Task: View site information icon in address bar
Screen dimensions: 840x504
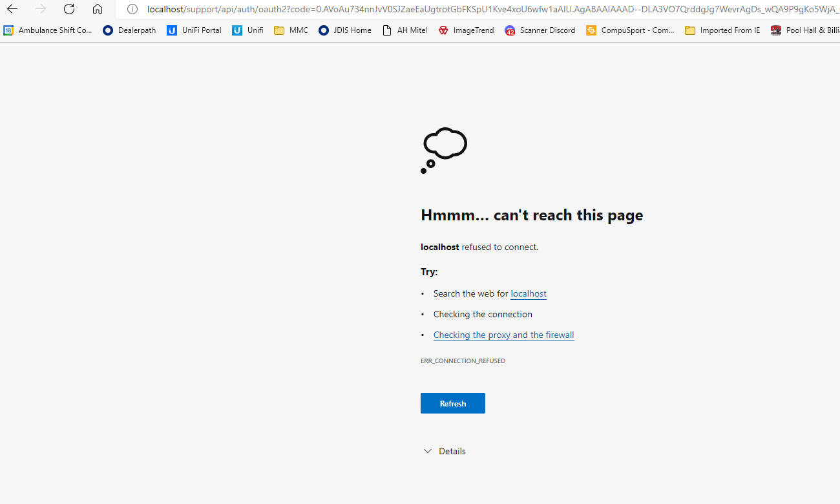Action: coord(132,9)
